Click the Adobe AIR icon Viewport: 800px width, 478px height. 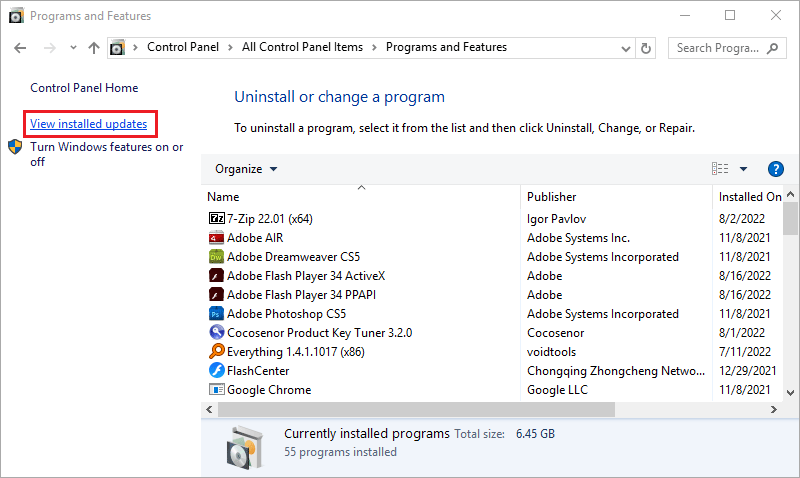coord(216,238)
